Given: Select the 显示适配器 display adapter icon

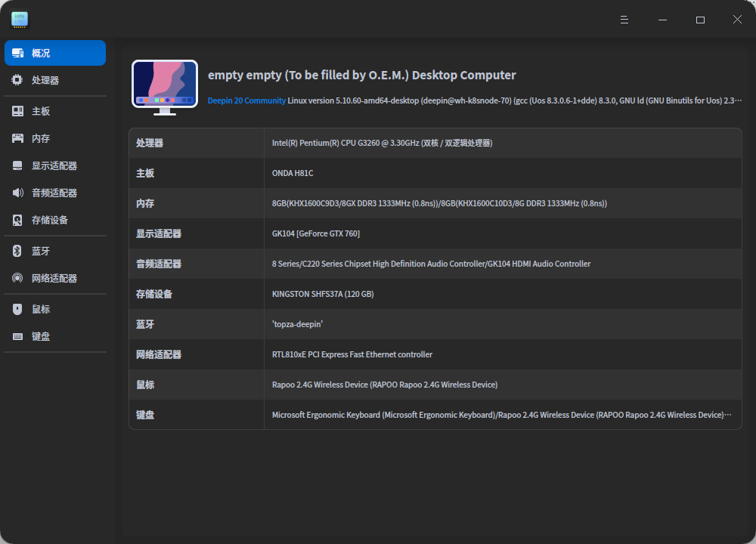Looking at the screenshot, I should pos(17,165).
